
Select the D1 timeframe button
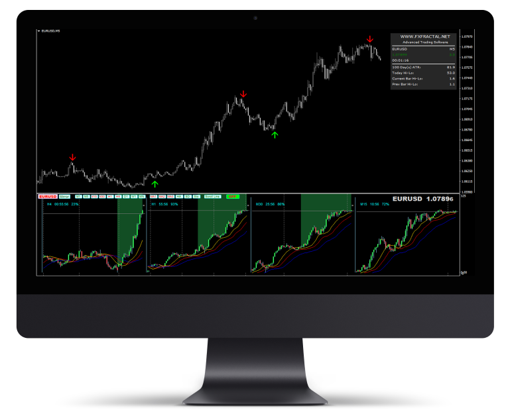[126, 197]
